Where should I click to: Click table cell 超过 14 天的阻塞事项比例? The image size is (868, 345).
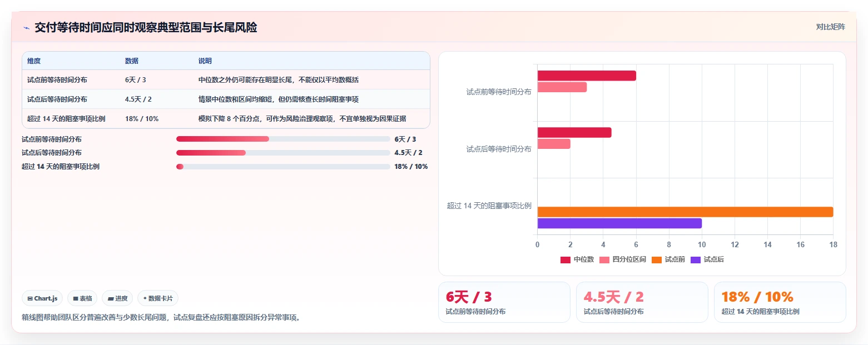pyautogui.click(x=66, y=119)
